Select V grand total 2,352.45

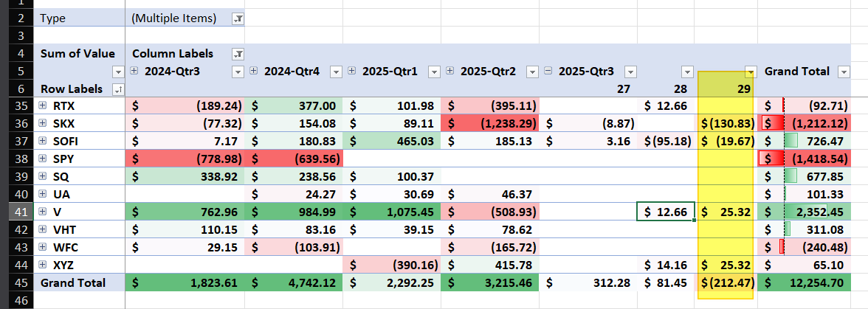(804, 212)
